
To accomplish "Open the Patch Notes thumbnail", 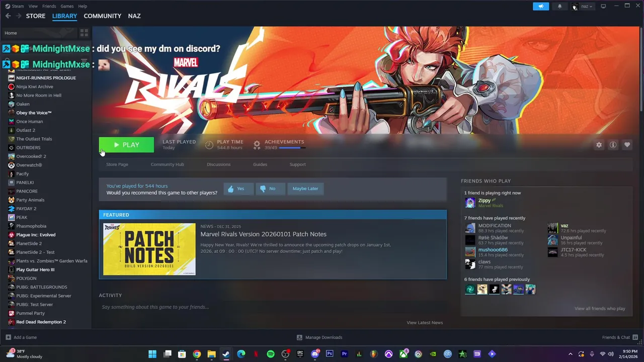I will (x=149, y=249).
